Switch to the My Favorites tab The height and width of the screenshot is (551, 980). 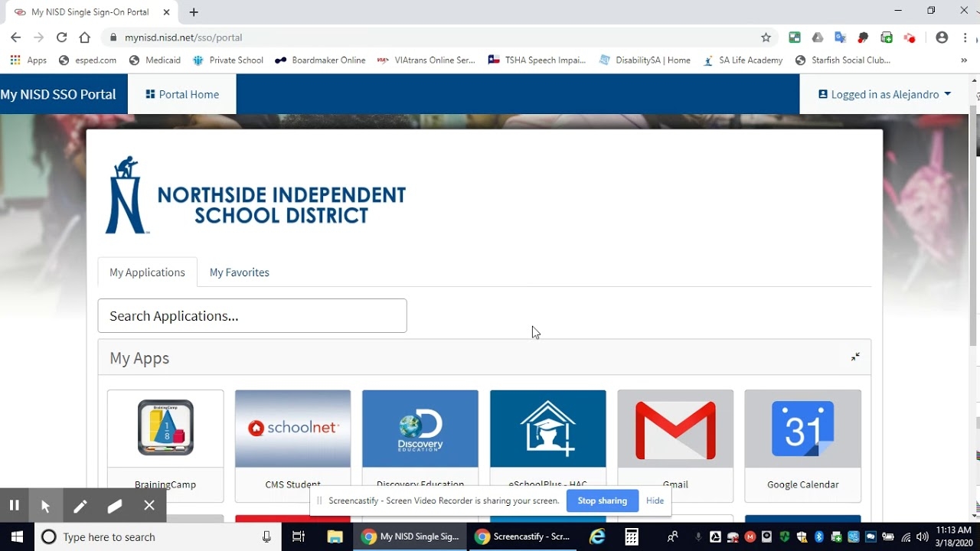(239, 272)
